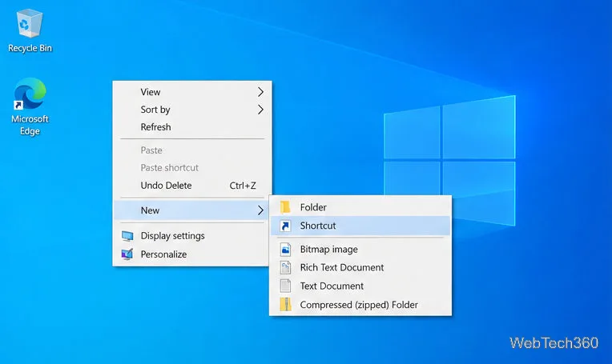Select the greyed Paste entry
Image resolution: width=612 pixels, height=364 pixels.
[x=192, y=150]
